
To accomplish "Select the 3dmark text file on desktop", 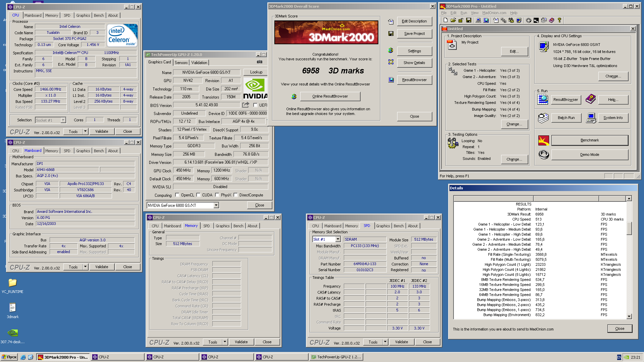I will 12,311.
